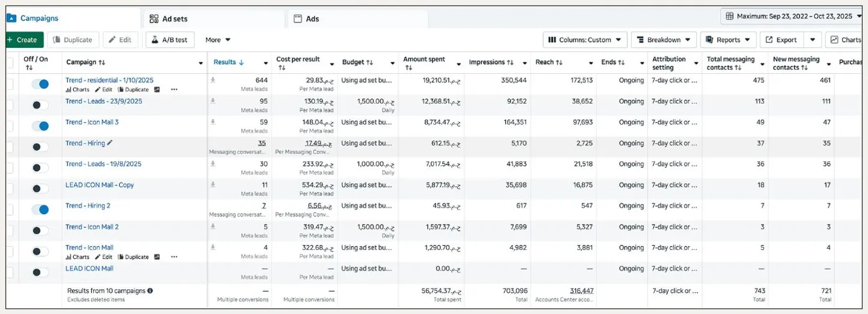Click pencil icon next to Trend - Hiring

[110, 143]
